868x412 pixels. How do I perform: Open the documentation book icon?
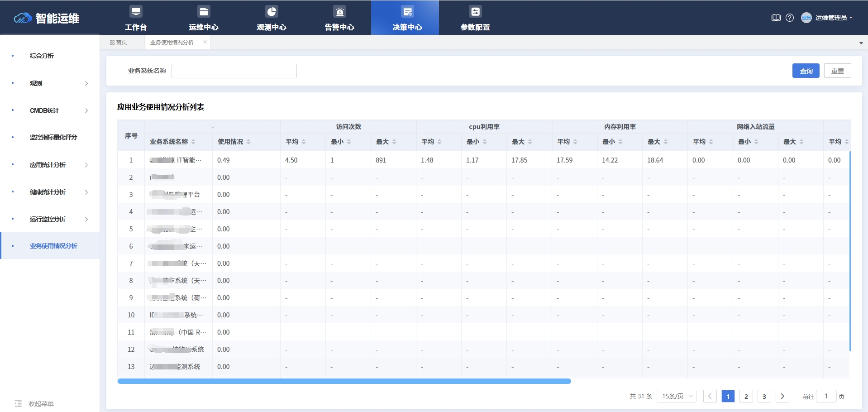click(776, 18)
